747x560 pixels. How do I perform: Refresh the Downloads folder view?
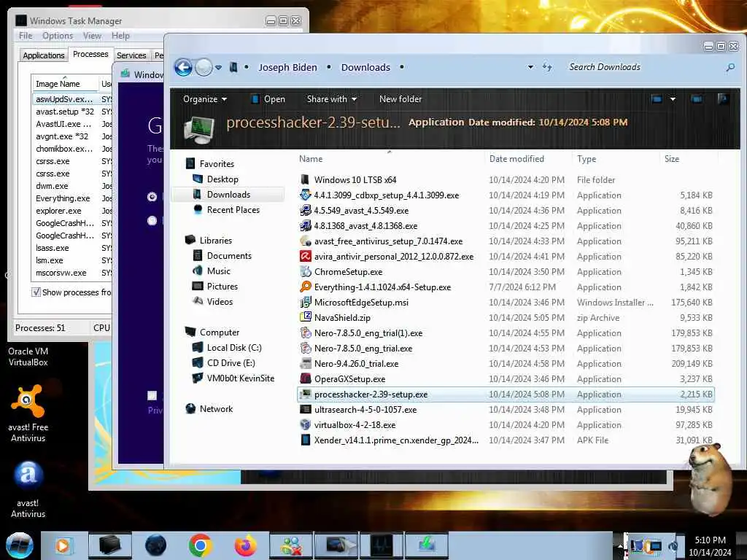[547, 67]
